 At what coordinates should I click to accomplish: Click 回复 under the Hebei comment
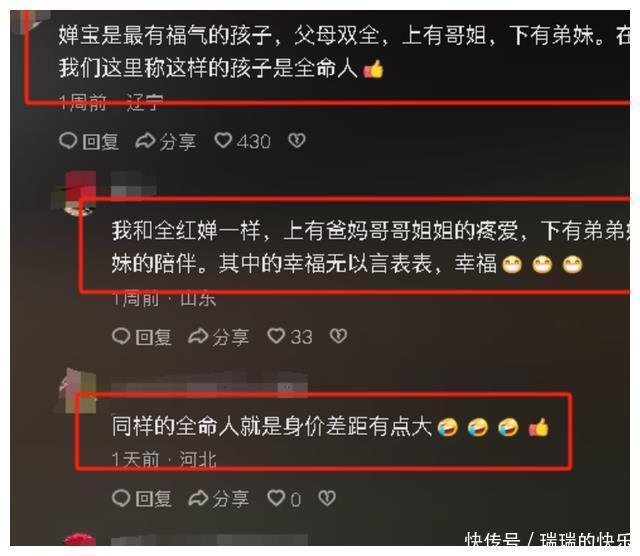(153, 499)
